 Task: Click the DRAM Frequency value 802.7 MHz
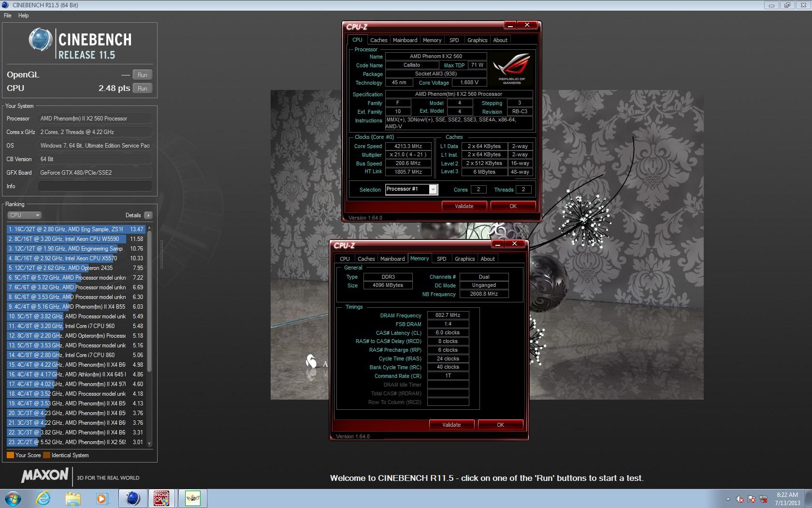pos(448,315)
